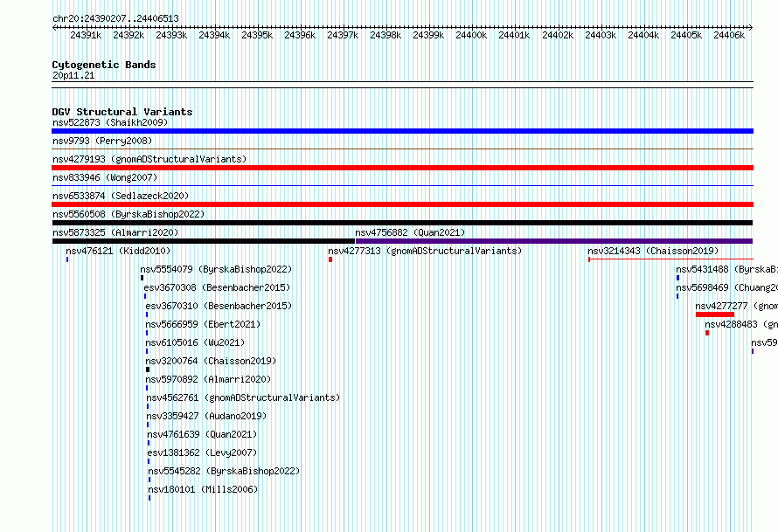Open the nsv476121 (Kidd2010) variant label

point(118,251)
